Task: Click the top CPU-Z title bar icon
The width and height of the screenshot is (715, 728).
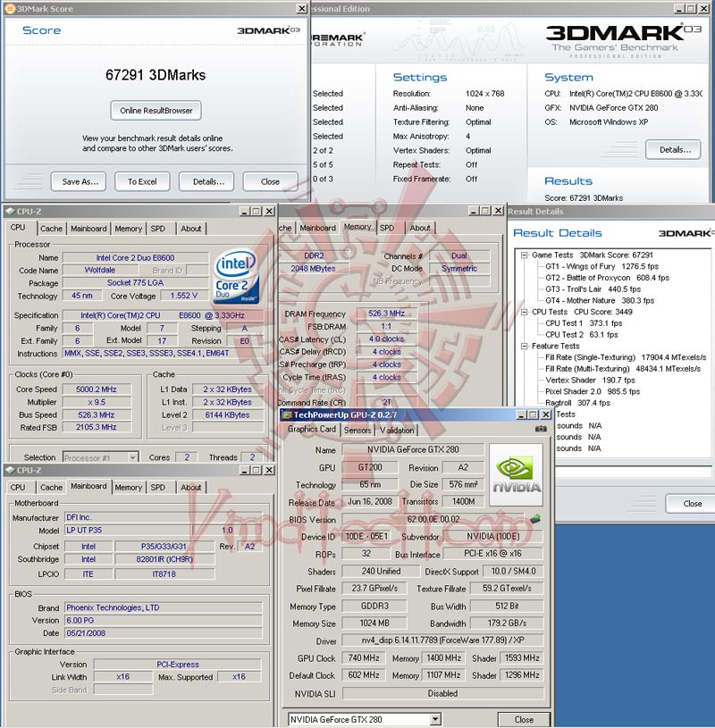Action: 9,211
